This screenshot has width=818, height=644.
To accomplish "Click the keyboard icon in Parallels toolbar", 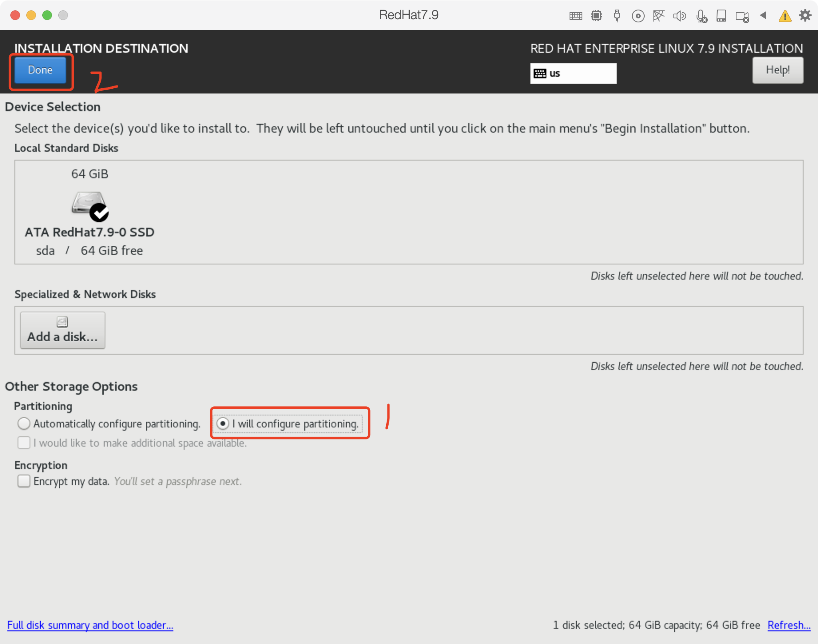I will pyautogui.click(x=576, y=16).
